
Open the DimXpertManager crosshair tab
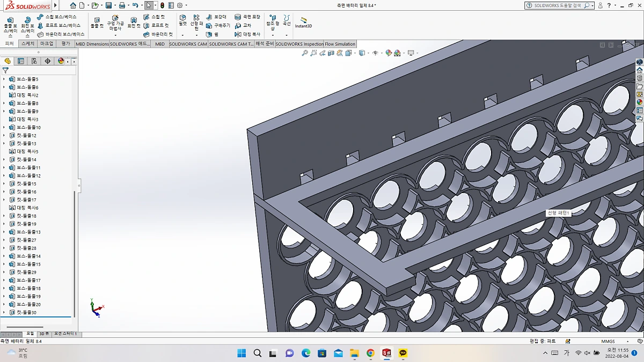pos(48,61)
